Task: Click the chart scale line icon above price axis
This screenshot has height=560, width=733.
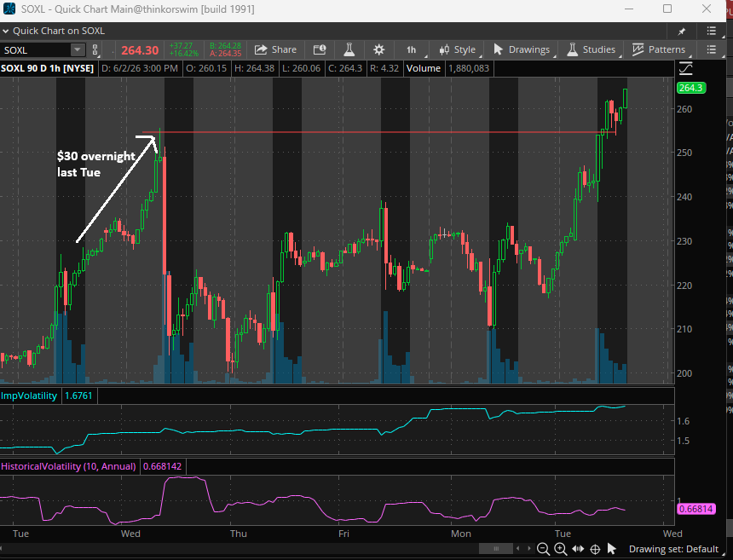Action: click(685, 68)
